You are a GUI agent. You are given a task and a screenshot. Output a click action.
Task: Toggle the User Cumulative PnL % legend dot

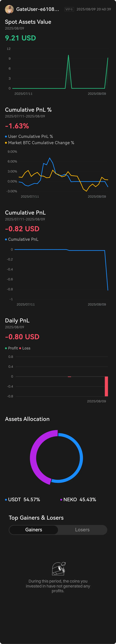[x=6, y=136]
